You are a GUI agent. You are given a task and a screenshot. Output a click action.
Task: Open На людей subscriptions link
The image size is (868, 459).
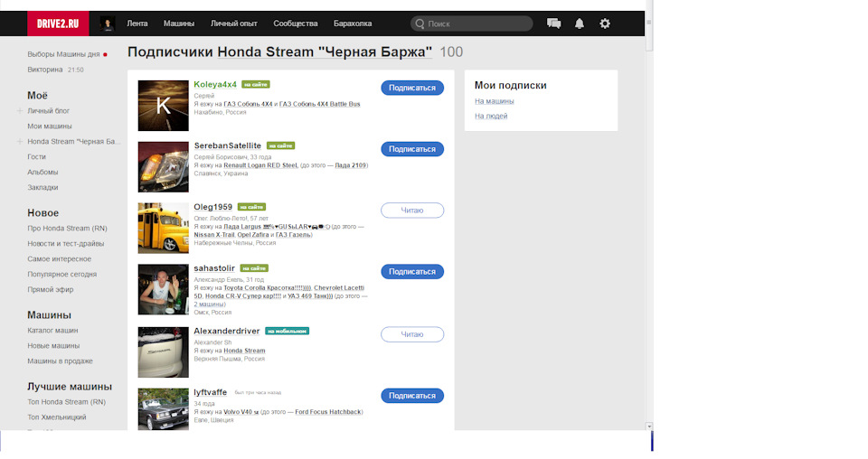491,117
